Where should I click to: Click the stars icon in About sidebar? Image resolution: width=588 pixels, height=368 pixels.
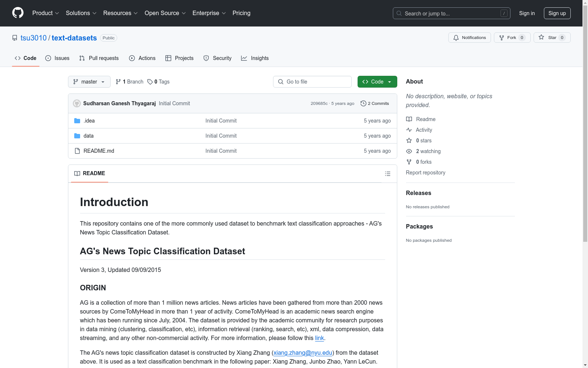(409, 141)
